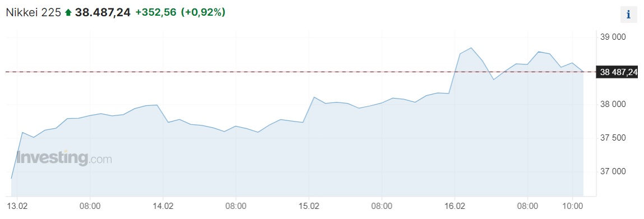
Task: Open the Nikkei 225 title link
Action: point(34,13)
